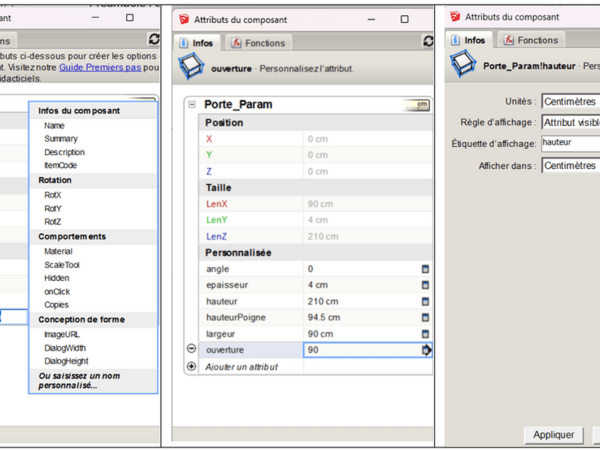Click the Étiquette d'affichage text field
Screen dimensions: 600x450
click(x=569, y=144)
